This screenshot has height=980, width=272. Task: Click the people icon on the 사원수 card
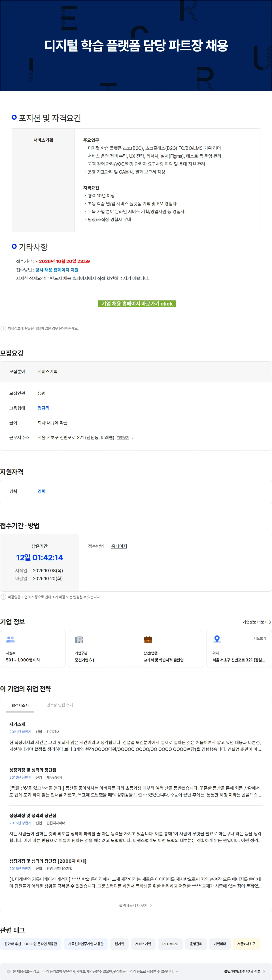point(11,640)
